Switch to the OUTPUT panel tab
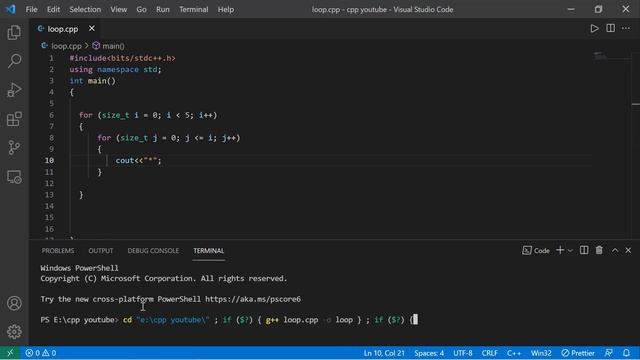The width and height of the screenshot is (640, 360). coord(101,251)
